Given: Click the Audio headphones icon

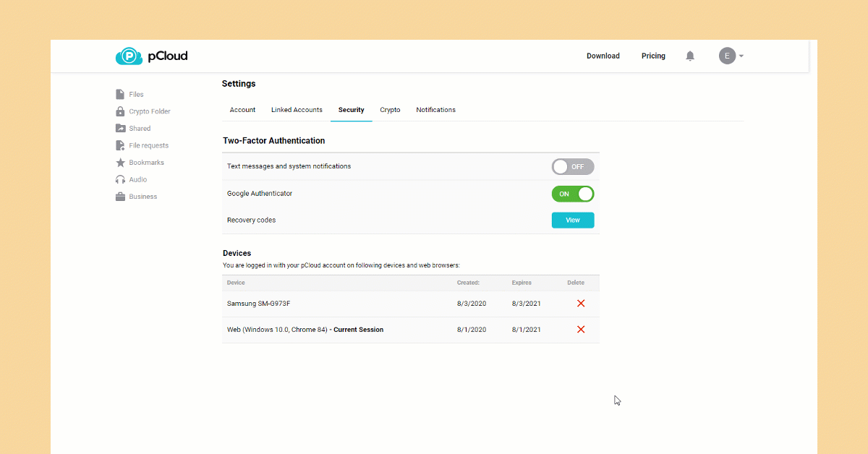Looking at the screenshot, I should [120, 179].
